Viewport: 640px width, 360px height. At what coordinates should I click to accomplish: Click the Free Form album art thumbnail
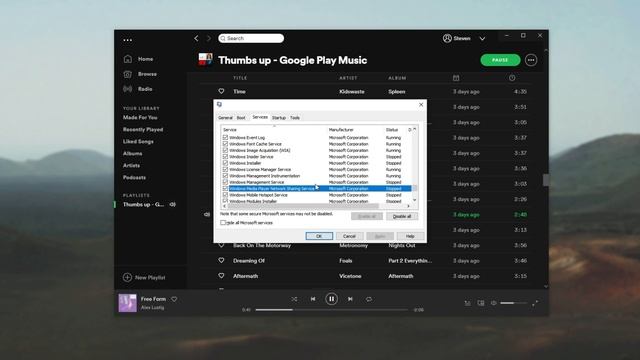pos(127,303)
